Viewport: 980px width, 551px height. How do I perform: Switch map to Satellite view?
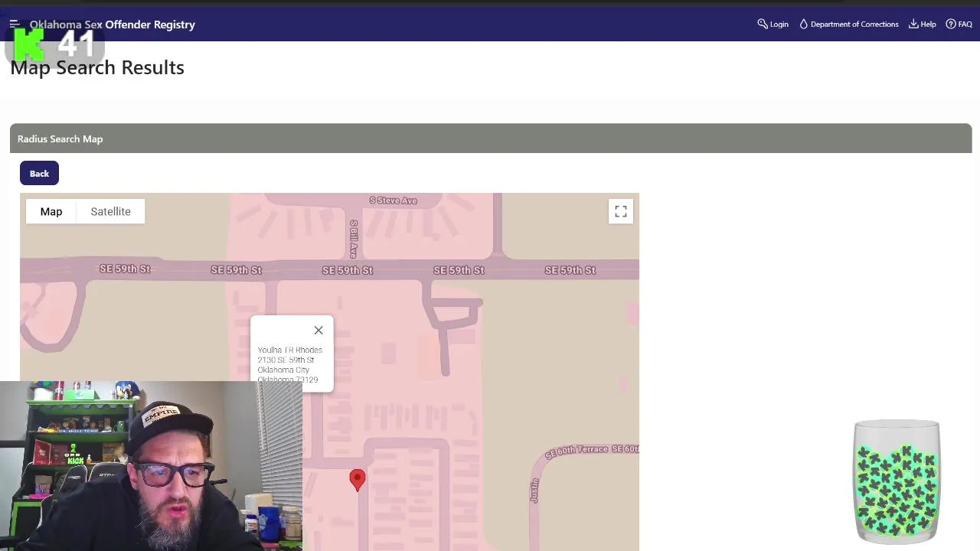(x=110, y=211)
